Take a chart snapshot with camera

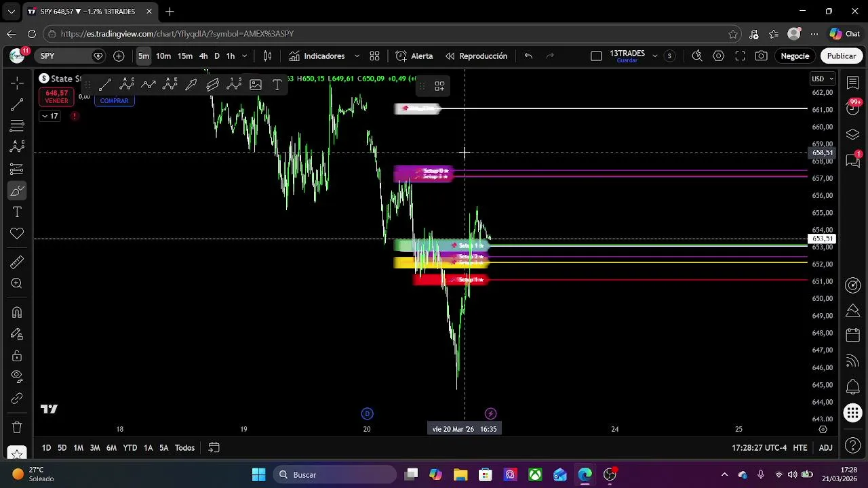coord(762,56)
